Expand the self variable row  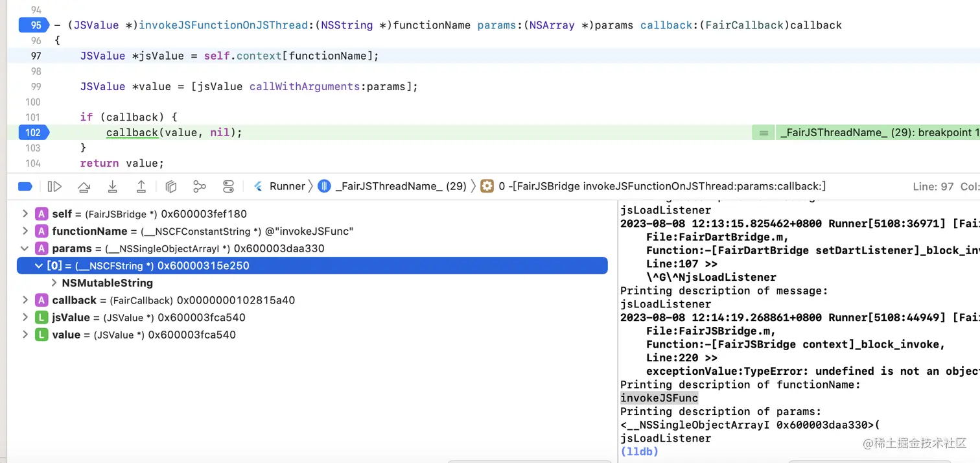pos(25,213)
